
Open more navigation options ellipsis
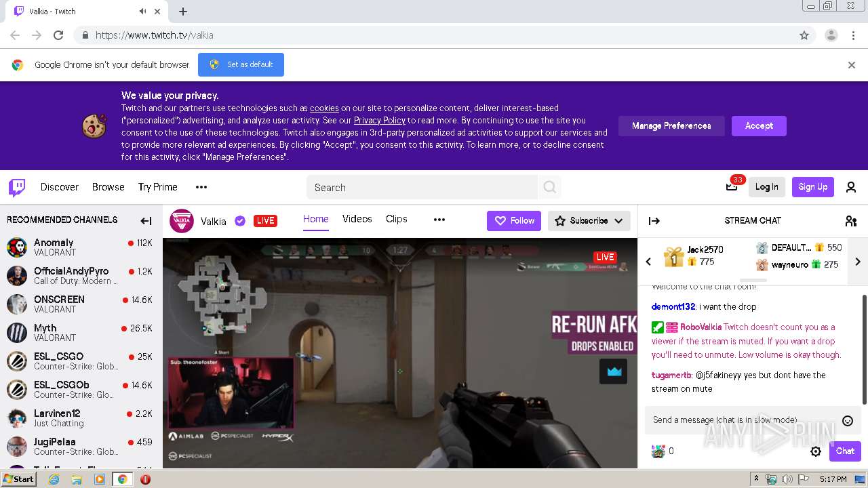click(x=201, y=187)
